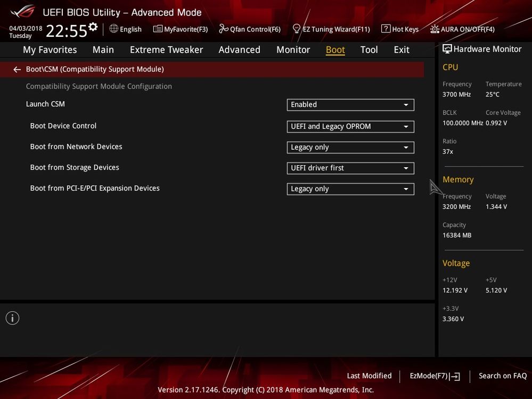Click Boot from Network Devices label
532x399 pixels.
click(x=76, y=146)
